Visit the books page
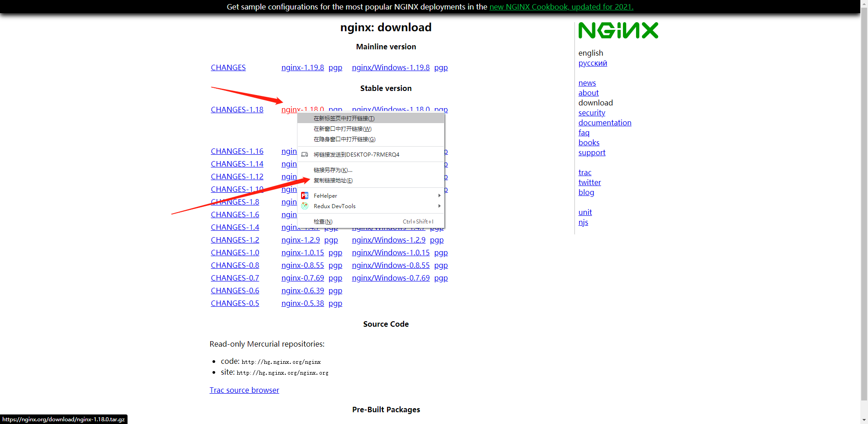The image size is (868, 424). click(x=589, y=143)
